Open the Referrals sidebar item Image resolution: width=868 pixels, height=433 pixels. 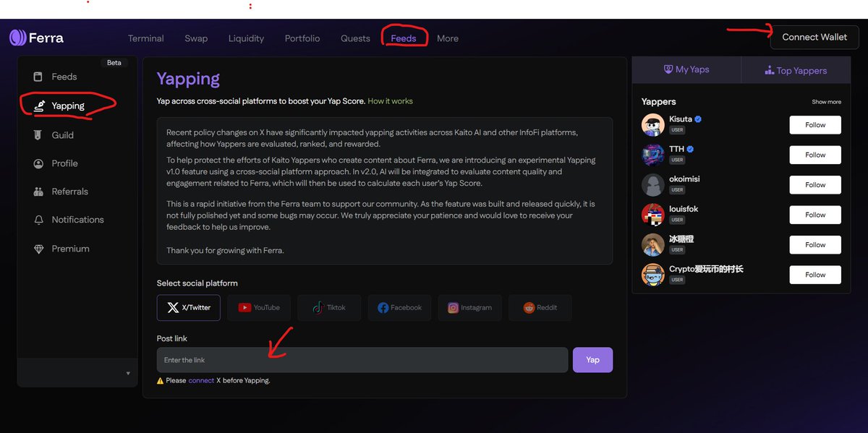(x=60, y=192)
